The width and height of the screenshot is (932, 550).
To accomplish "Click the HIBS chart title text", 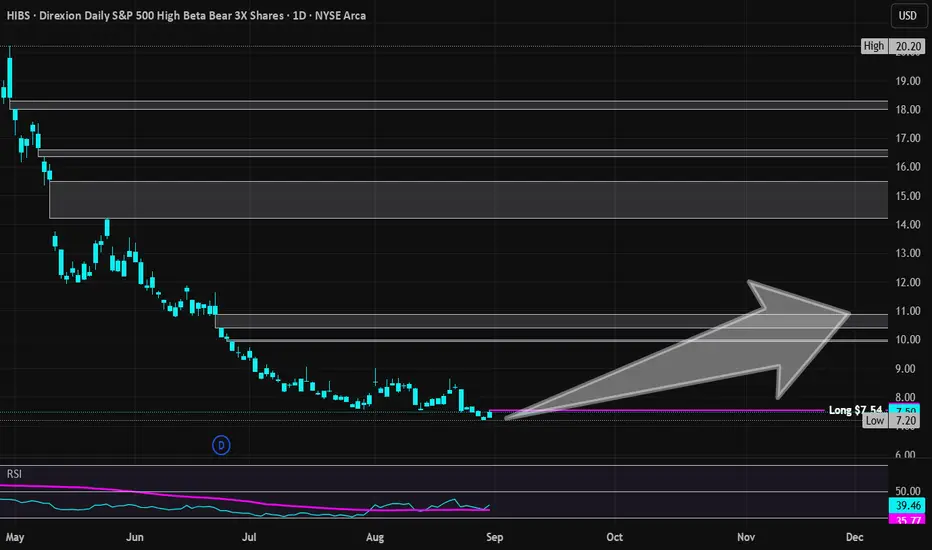I will [186, 15].
